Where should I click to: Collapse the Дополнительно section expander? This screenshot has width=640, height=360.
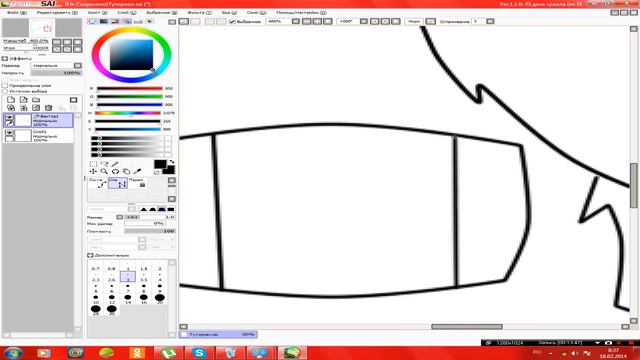pos(90,255)
